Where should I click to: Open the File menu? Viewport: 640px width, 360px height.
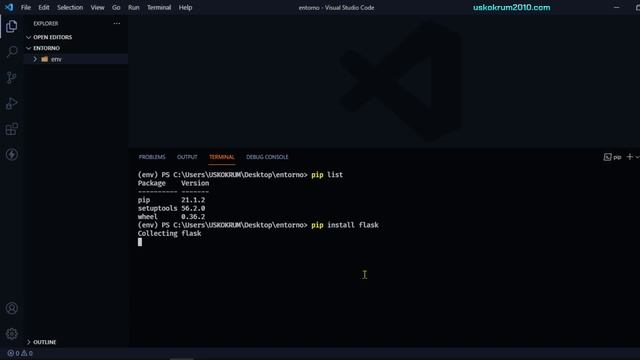pos(26,7)
